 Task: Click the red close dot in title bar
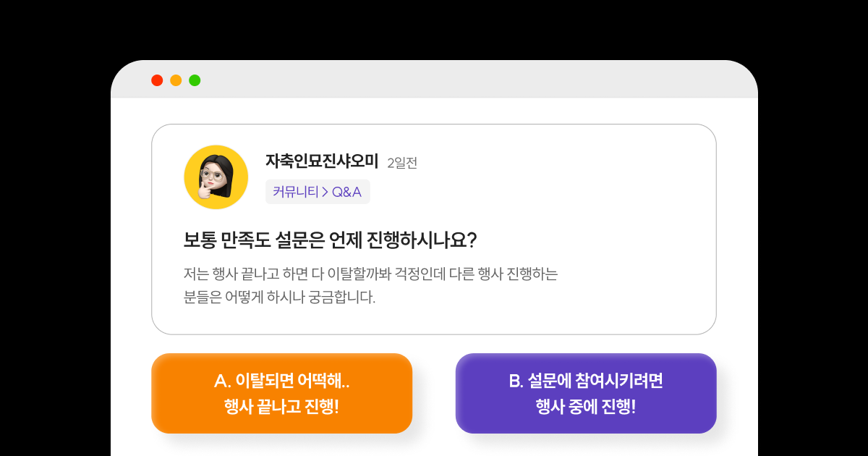[x=157, y=80]
